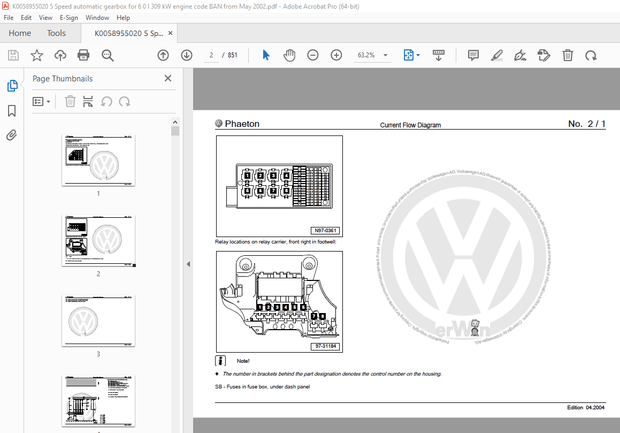Screen dimensions: 620x433
Task: Click the fit page view icon
Action: pyautogui.click(x=408, y=55)
